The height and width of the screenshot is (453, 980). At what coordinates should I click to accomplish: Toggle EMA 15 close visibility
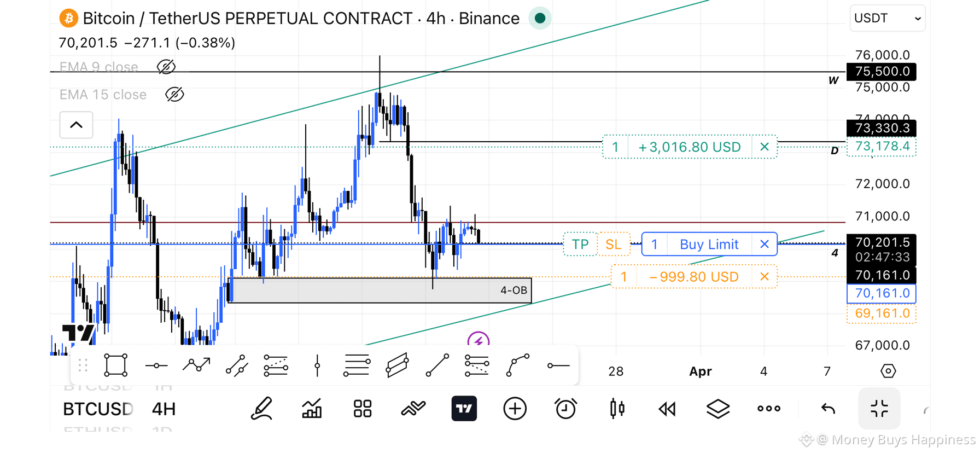[x=174, y=95]
